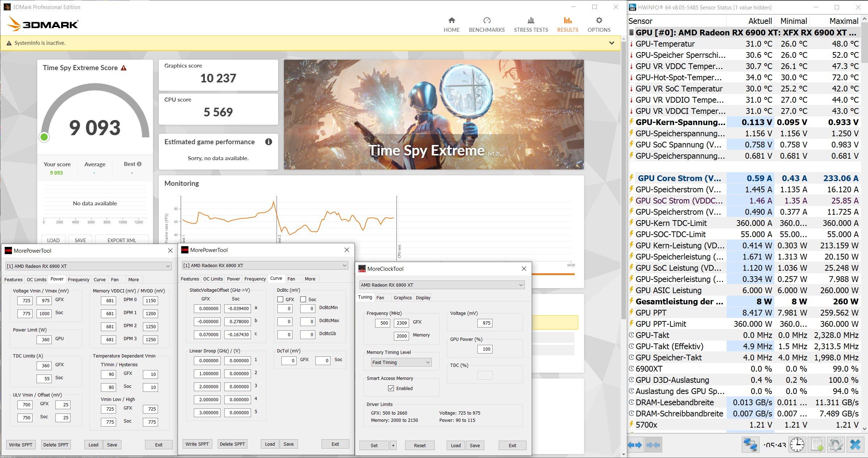Open the 3DMark HOME page icon

[x=451, y=21]
